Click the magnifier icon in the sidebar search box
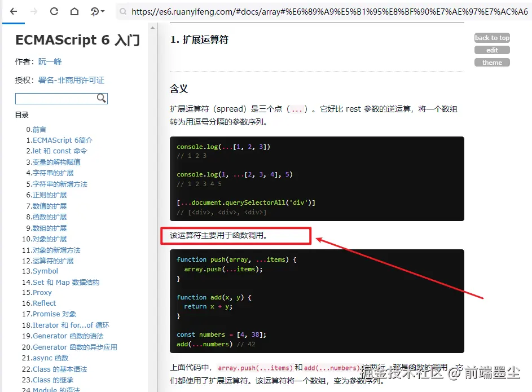The height and width of the screenshot is (392, 532). click(x=101, y=98)
